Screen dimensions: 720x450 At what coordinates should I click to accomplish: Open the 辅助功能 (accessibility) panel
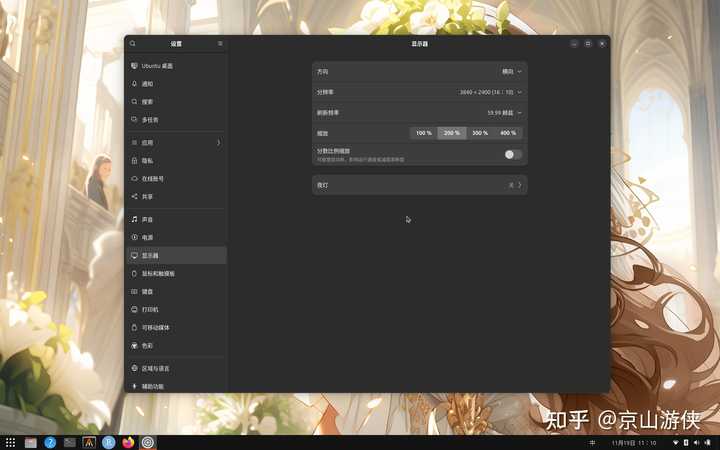coord(177,386)
